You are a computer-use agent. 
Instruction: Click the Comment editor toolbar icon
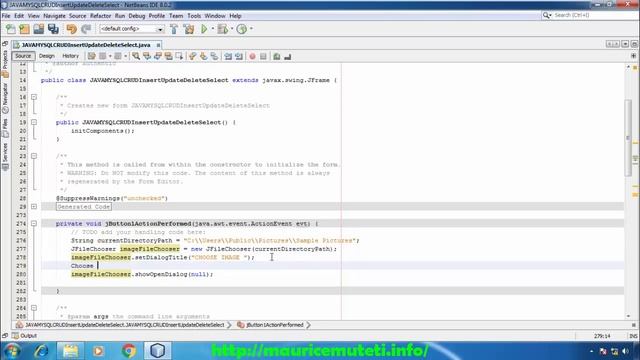pos(277,56)
